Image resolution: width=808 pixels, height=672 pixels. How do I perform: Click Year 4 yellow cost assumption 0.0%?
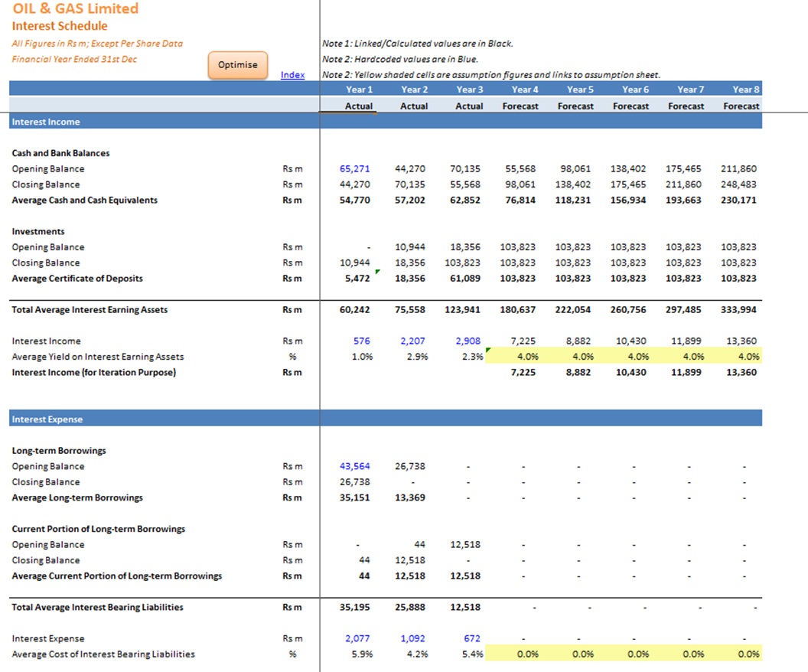528,654
